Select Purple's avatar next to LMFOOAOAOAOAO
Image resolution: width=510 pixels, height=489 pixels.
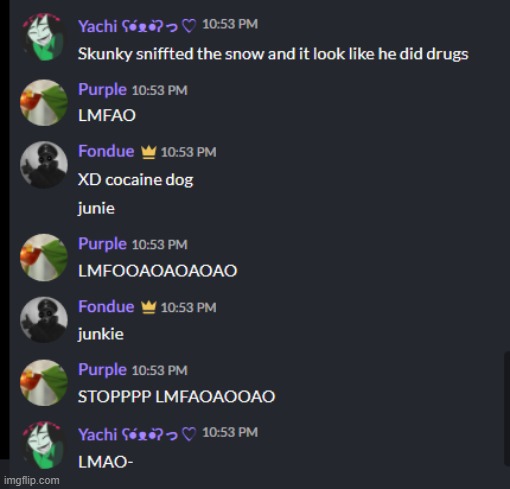[44, 257]
